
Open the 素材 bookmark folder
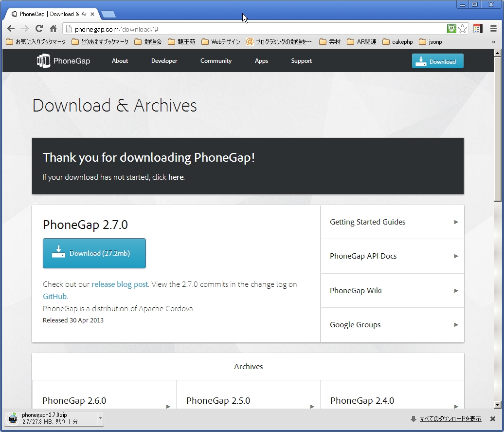click(x=330, y=42)
